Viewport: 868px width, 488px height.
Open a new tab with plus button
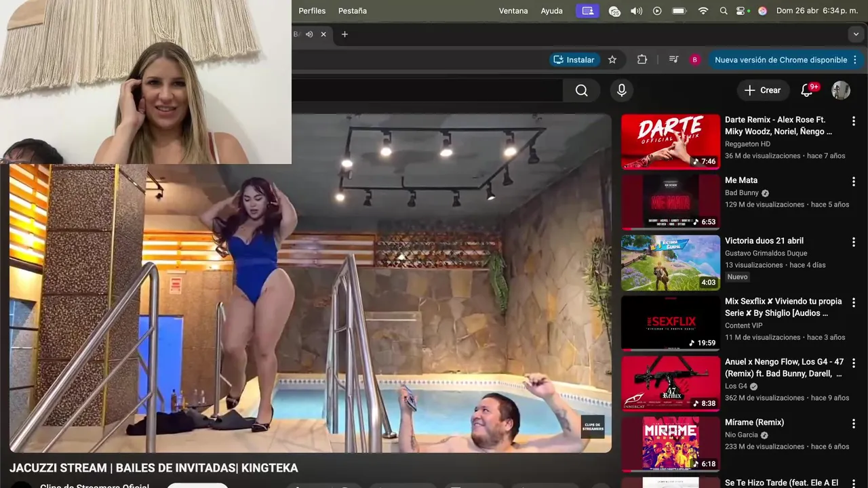pos(344,34)
